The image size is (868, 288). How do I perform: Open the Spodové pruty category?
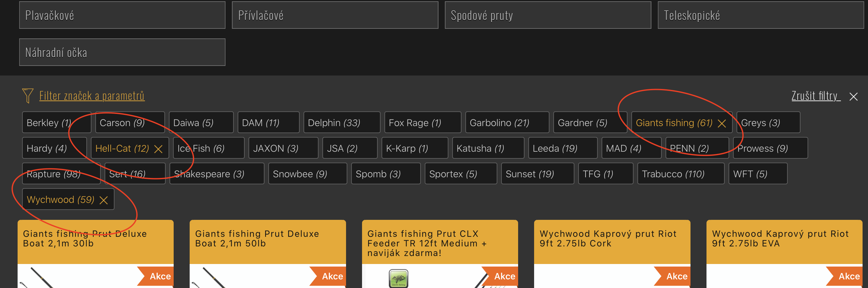(x=548, y=15)
